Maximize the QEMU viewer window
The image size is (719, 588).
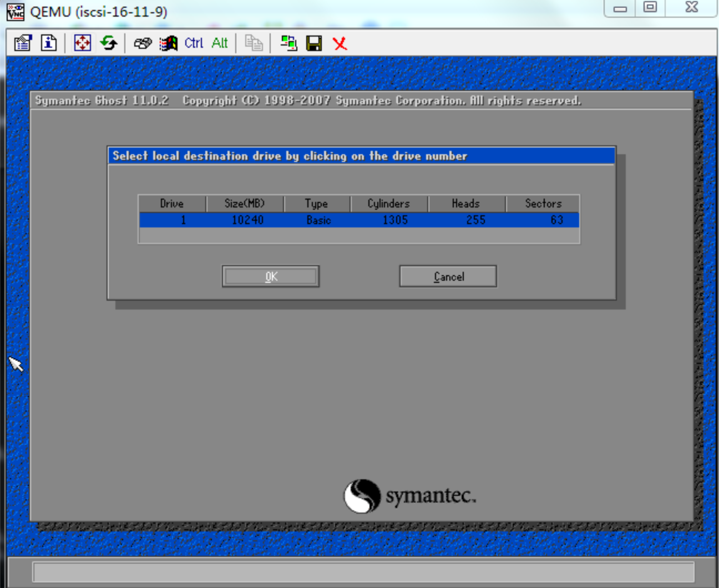pyautogui.click(x=650, y=7)
